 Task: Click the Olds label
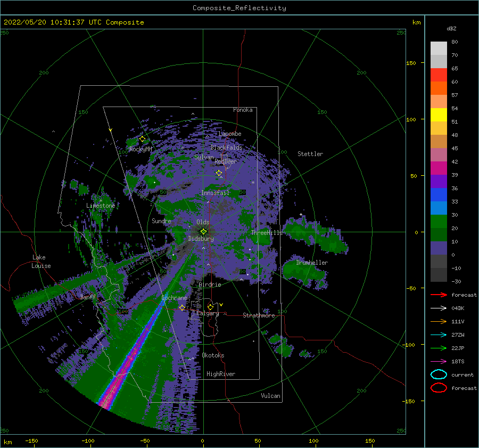[203, 222]
